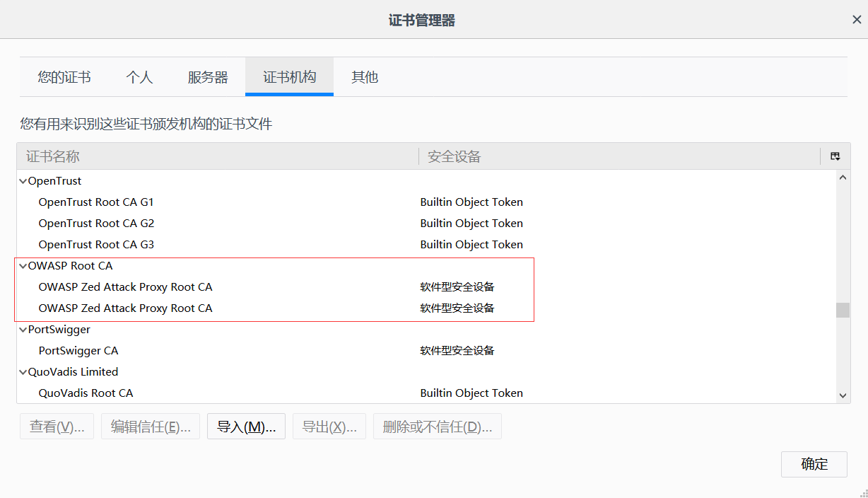Select the QuoVadis Limited group label
Viewport: 868px width, 498px height.
point(73,372)
